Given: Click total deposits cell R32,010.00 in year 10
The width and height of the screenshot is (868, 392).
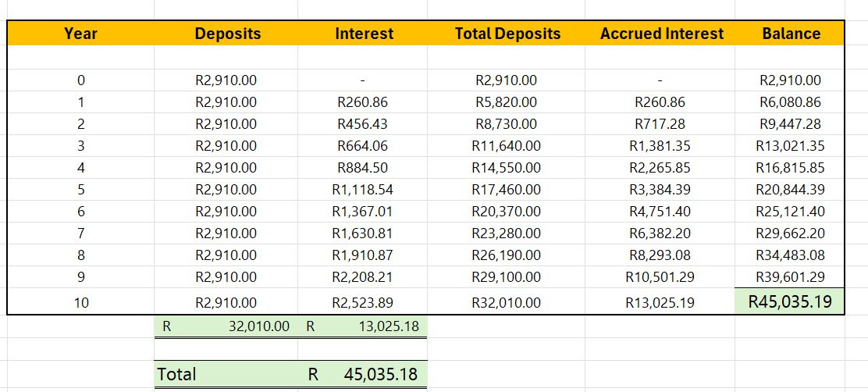Looking at the screenshot, I should coord(506,302).
